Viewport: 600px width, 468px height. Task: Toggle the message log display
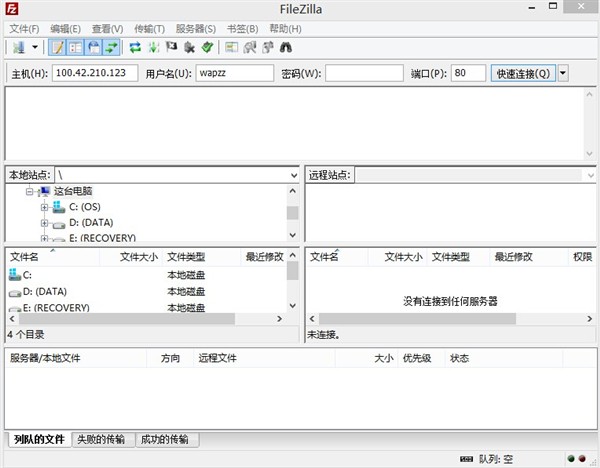coord(57,47)
